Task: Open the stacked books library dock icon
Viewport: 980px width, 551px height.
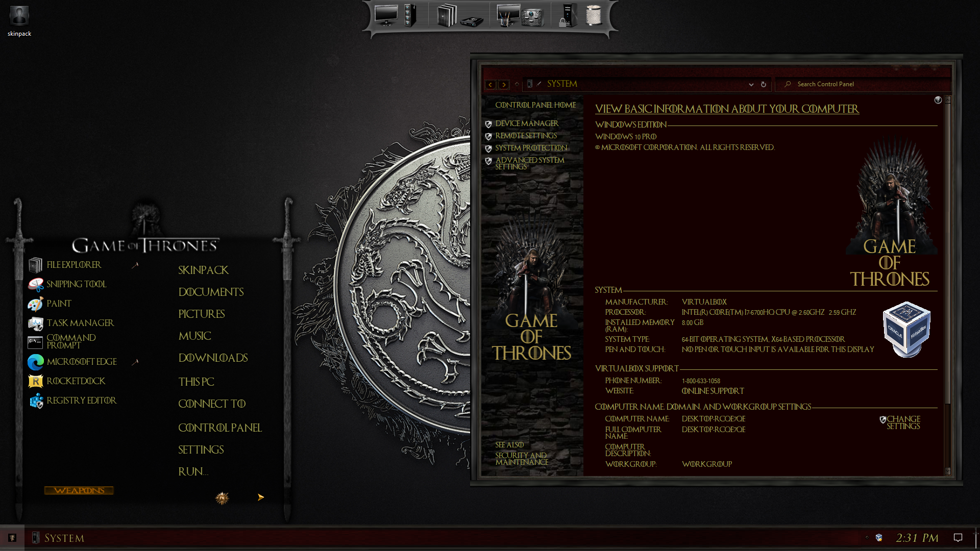Action: point(447,15)
